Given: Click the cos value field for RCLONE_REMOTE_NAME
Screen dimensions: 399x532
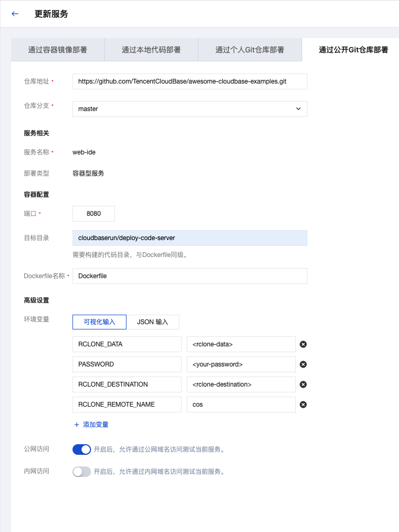Looking at the screenshot, I should pos(241,405).
